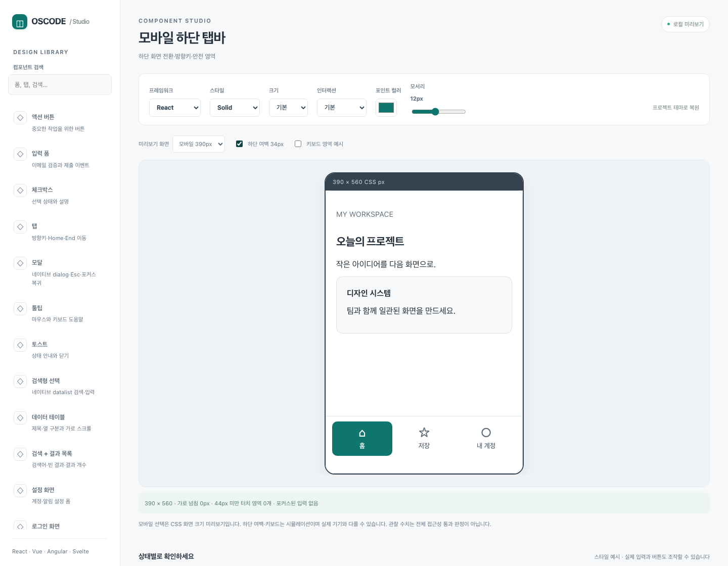
Task: Click the diamond icon beside 모달
Action: pyautogui.click(x=20, y=263)
